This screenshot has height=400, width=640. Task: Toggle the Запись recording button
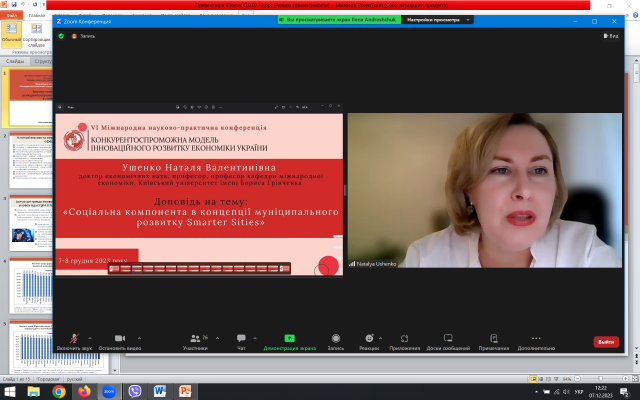336,340
